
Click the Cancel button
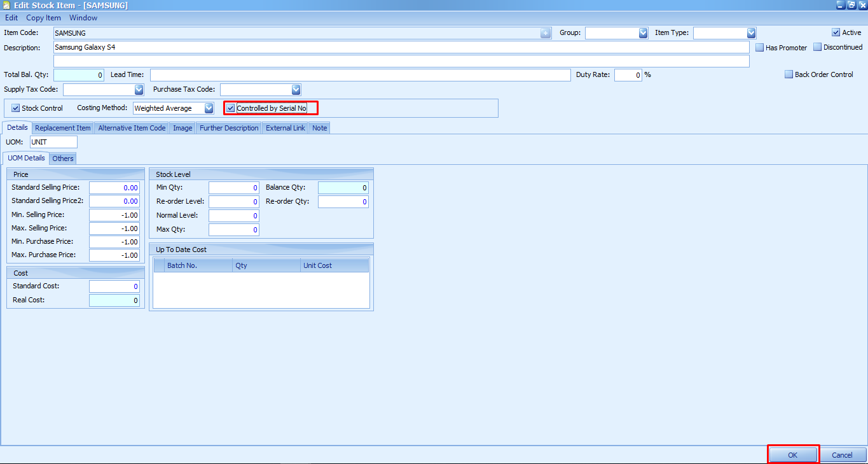click(x=842, y=455)
